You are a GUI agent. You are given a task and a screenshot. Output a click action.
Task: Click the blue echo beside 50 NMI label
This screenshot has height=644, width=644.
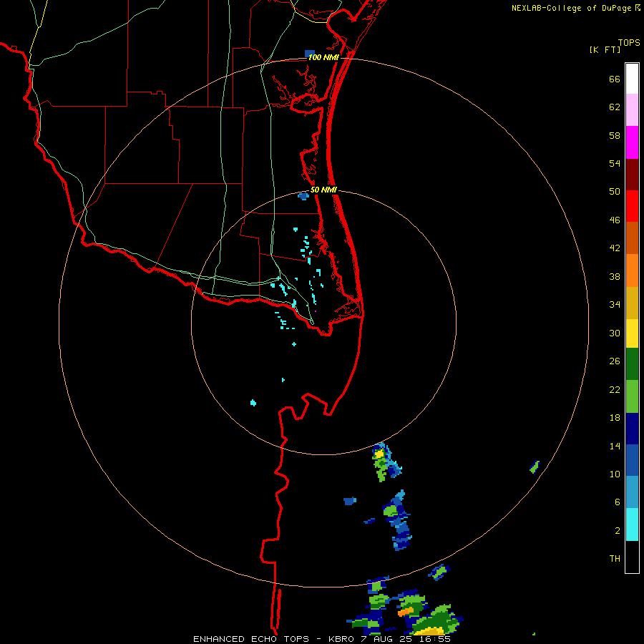[x=303, y=196]
